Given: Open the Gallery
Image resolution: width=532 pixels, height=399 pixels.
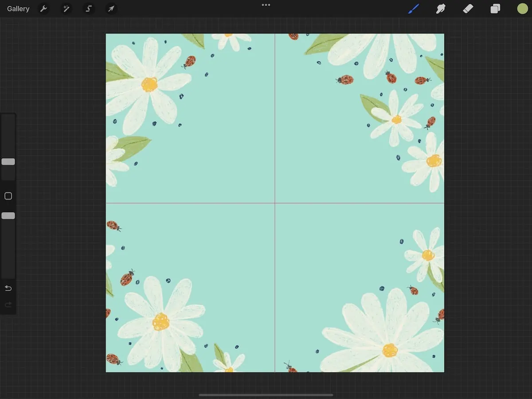Looking at the screenshot, I should pos(18,9).
